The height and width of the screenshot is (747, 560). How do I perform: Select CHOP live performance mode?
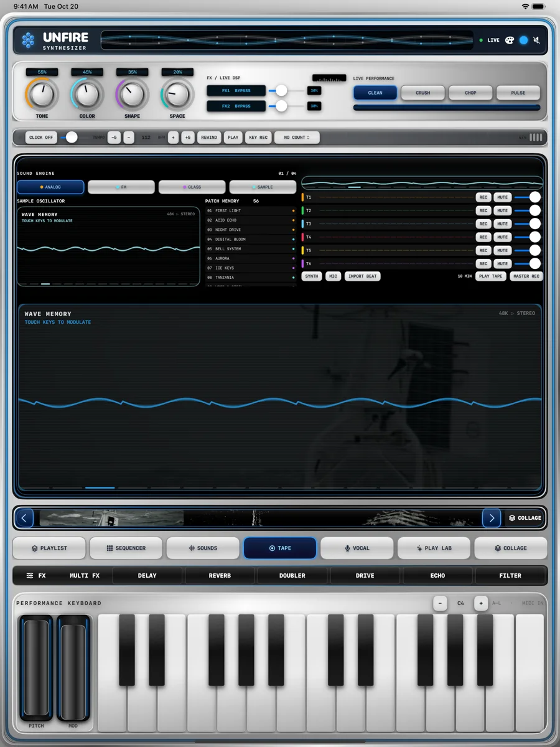pyautogui.click(x=470, y=93)
